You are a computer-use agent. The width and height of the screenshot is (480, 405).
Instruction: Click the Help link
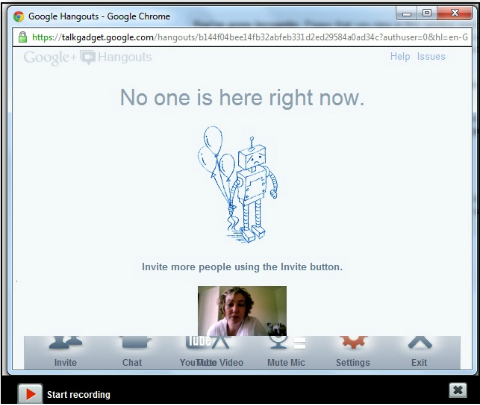[x=400, y=56]
